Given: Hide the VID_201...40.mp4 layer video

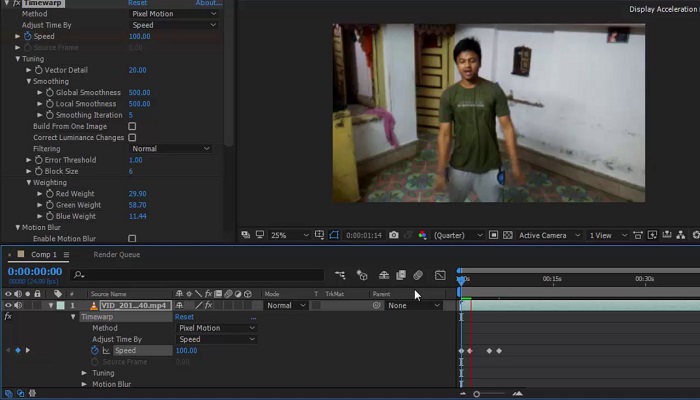Looking at the screenshot, I should [8, 305].
